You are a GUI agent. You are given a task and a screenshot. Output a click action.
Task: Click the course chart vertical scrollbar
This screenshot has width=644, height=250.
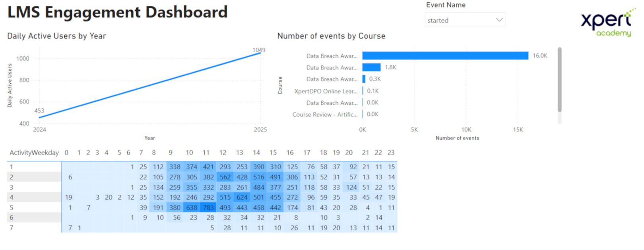559,79
